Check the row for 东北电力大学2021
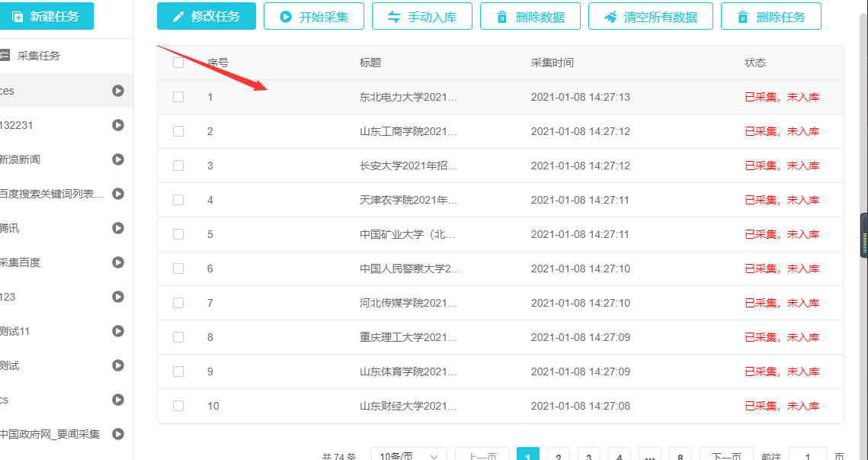The width and height of the screenshot is (868, 460). (178, 97)
